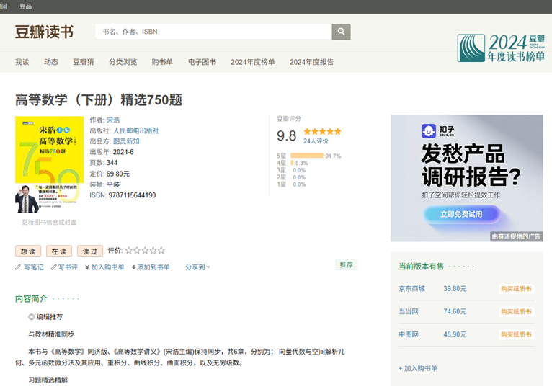Click 74.60元 price link

point(455,312)
